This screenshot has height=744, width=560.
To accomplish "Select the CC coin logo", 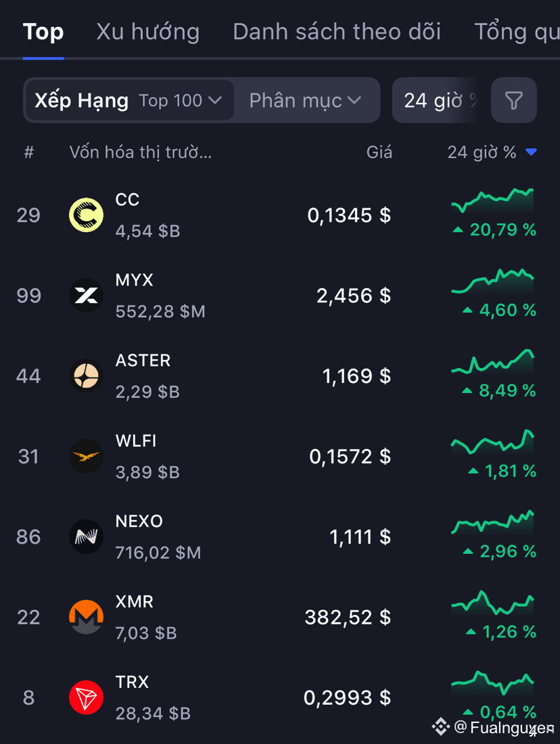I will pyautogui.click(x=86, y=215).
